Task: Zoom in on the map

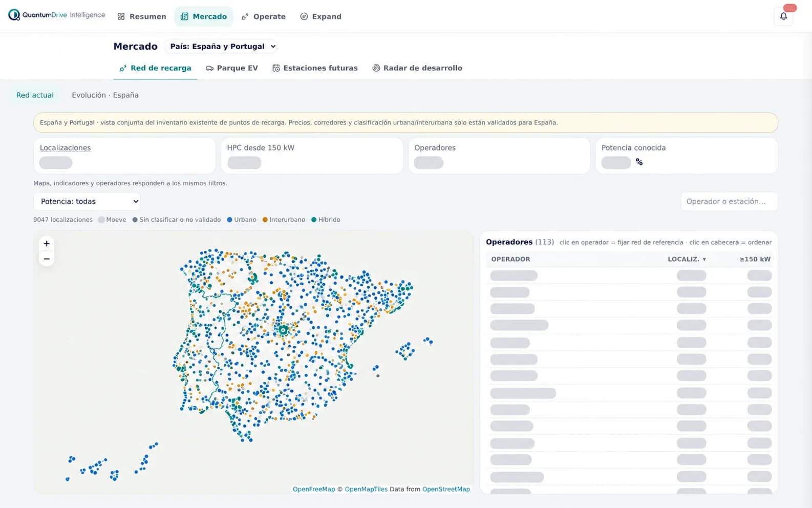Action: (47, 244)
